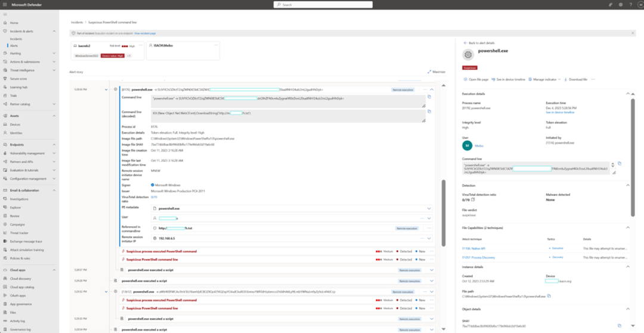This screenshot has width=644, height=333.
Task: Open Cloud discovery under Cloud apps
Action: coord(20,278)
